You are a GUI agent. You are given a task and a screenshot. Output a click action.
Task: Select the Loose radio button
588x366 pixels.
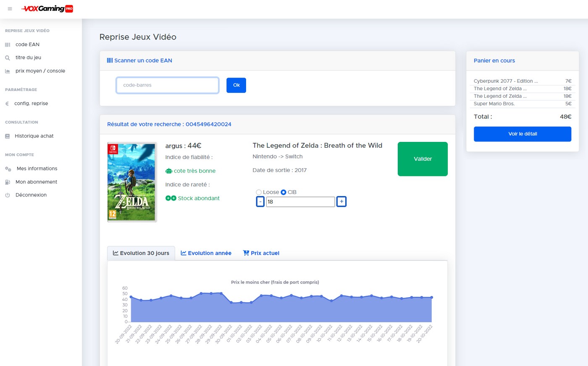[x=259, y=192]
